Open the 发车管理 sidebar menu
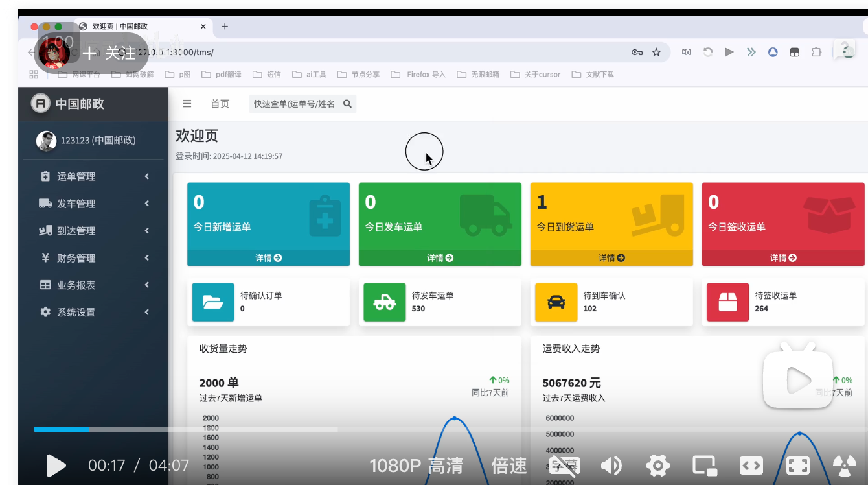This screenshot has width=868, height=485. [93, 204]
